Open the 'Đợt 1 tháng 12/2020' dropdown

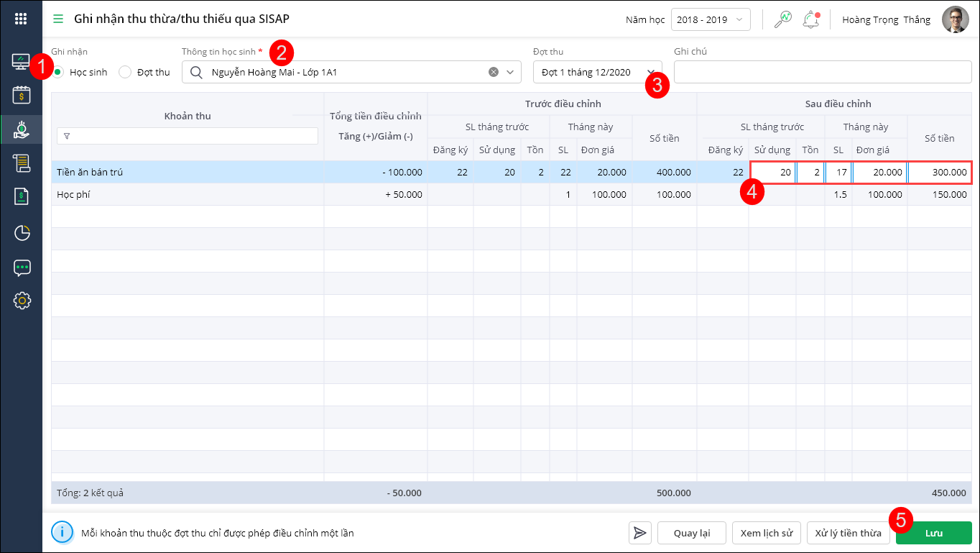(x=595, y=72)
